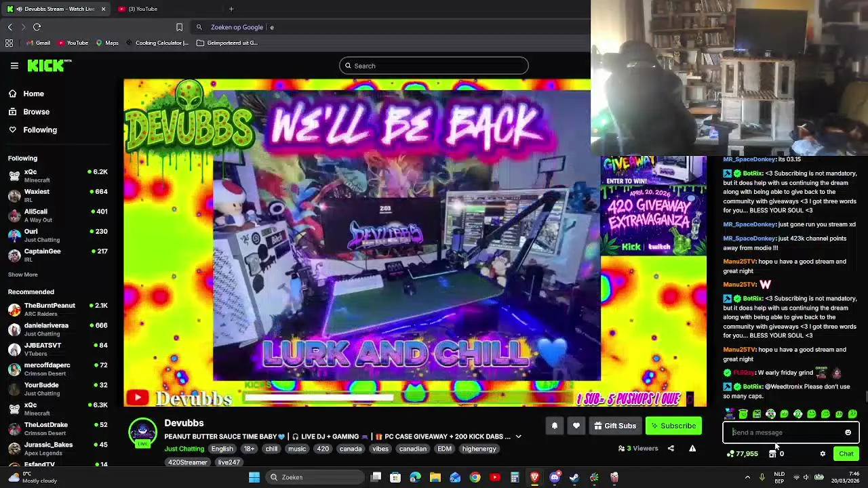Open YourBudde recommended channel
This screenshot has width=868, height=488.
pyautogui.click(x=58, y=389)
